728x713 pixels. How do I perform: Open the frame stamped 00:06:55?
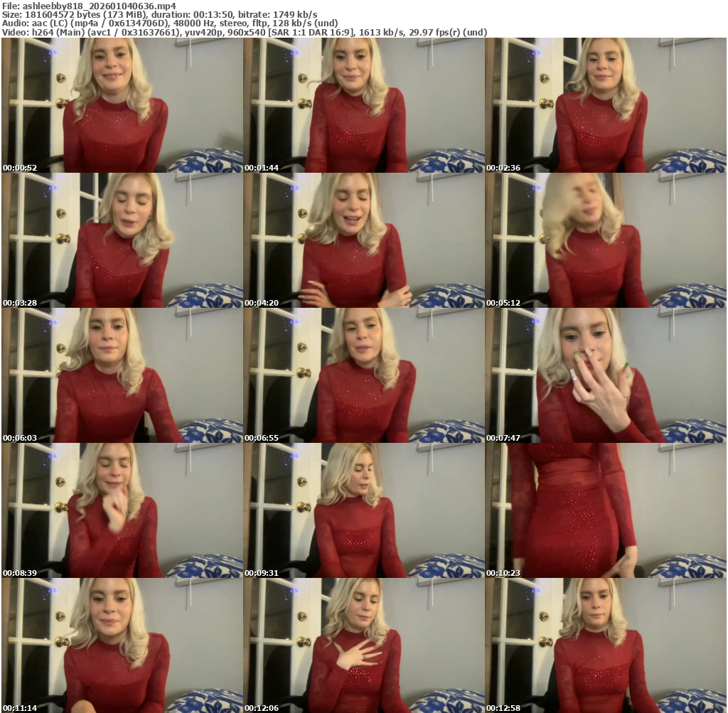point(364,375)
